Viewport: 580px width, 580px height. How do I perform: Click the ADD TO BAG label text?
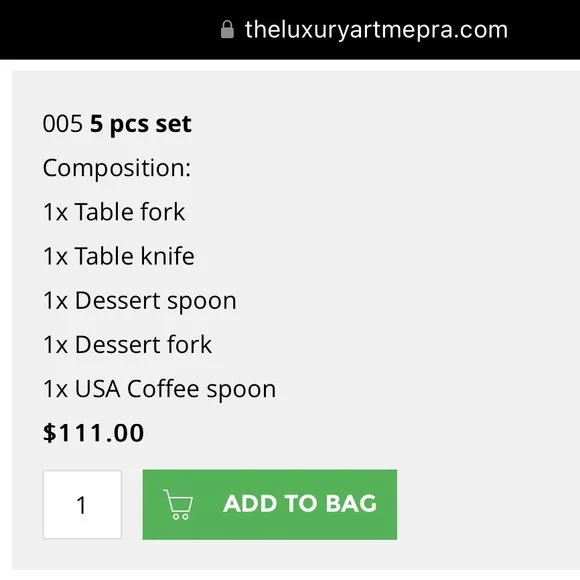point(300,504)
